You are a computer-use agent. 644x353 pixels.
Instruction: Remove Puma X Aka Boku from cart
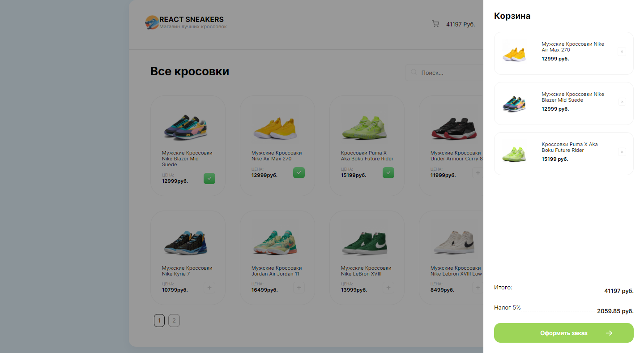tap(622, 152)
